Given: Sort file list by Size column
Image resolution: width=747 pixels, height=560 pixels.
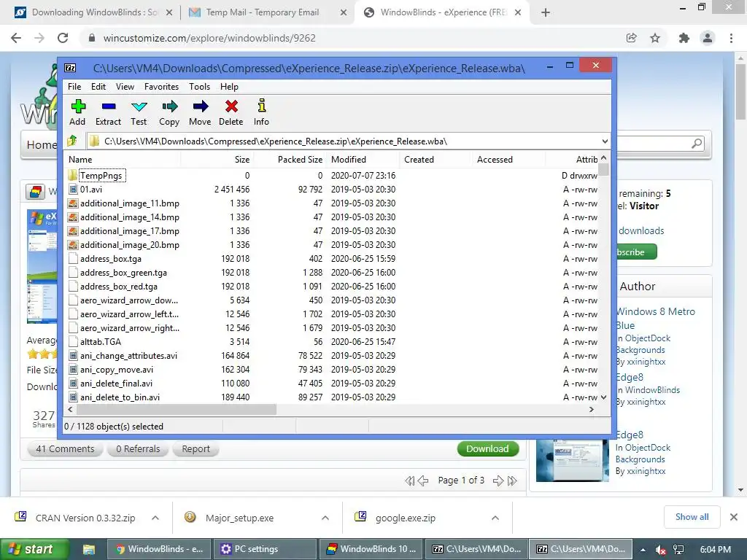Looking at the screenshot, I should click(x=217, y=160).
